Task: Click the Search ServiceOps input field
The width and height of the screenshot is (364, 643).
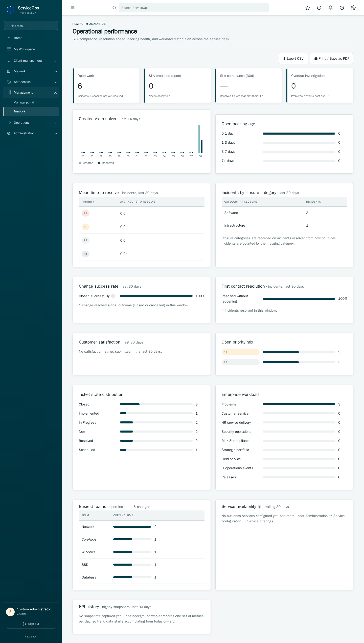Action: pyautogui.click(x=194, y=8)
